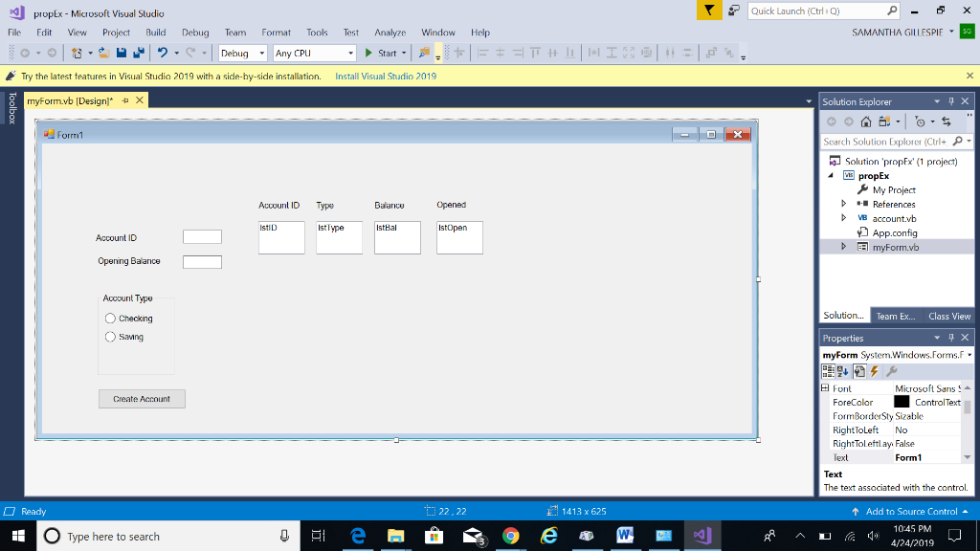Click the Account ID text box
This screenshot has width=980, height=551.
tap(203, 237)
